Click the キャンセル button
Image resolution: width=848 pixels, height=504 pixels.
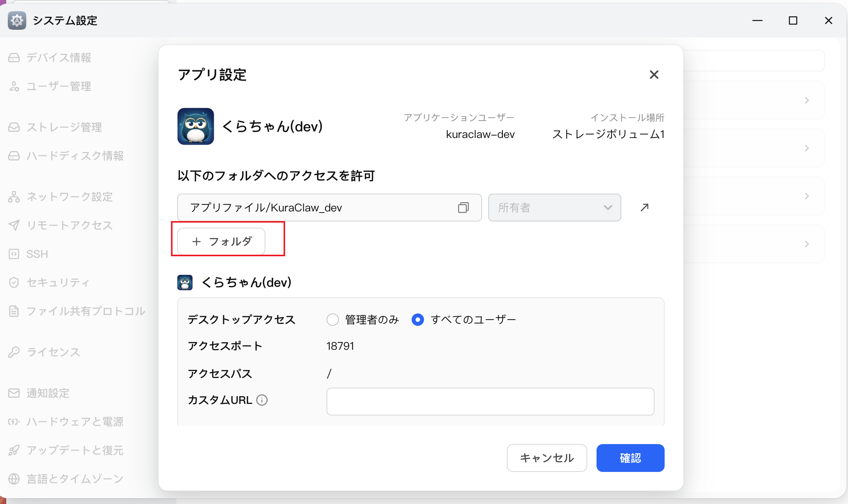point(547,458)
